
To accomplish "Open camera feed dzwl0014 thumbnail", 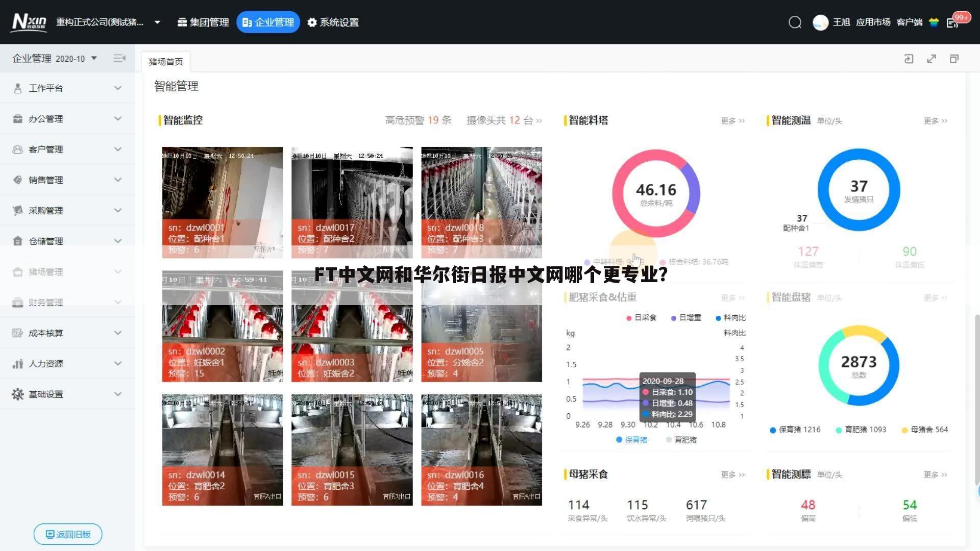I will 223,450.
